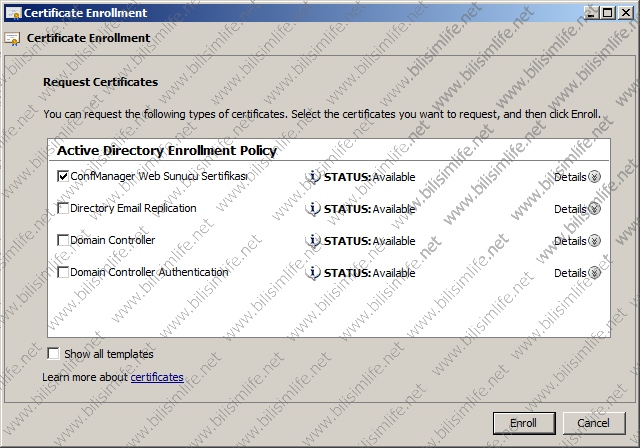Select Domain Controller Authentication label
This screenshot has width=640, height=448.
point(149,272)
